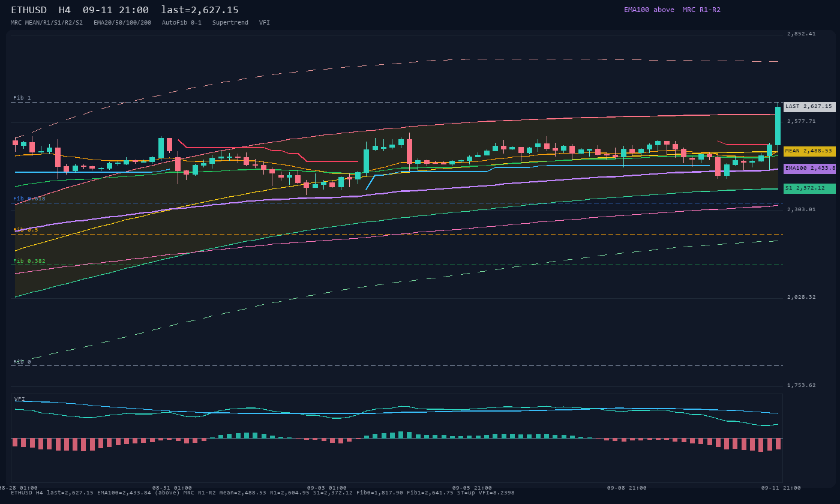Click the 2,303.01 price axis value

[x=802, y=209]
